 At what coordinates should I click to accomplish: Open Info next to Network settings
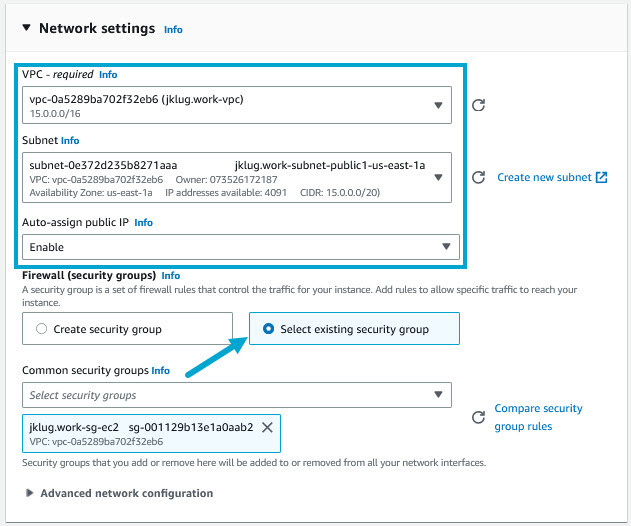[x=173, y=30]
